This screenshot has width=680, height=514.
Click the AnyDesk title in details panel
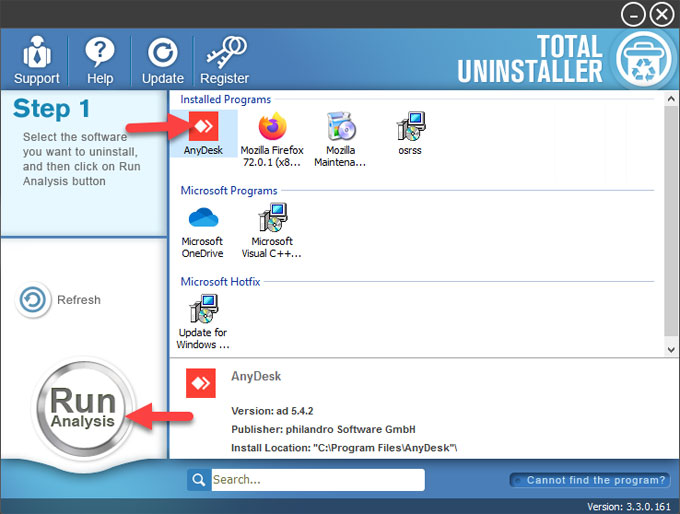[256, 376]
